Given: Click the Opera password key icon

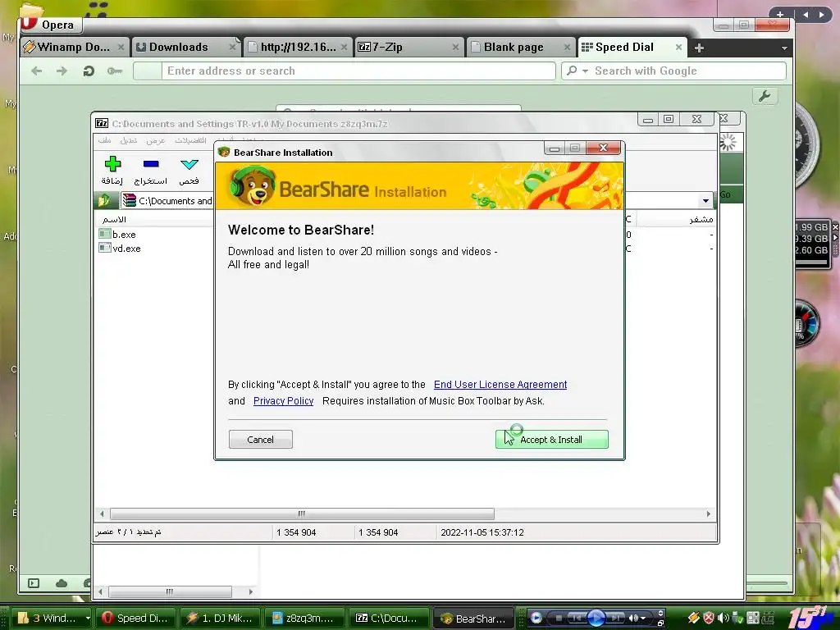Looking at the screenshot, I should 115,71.
